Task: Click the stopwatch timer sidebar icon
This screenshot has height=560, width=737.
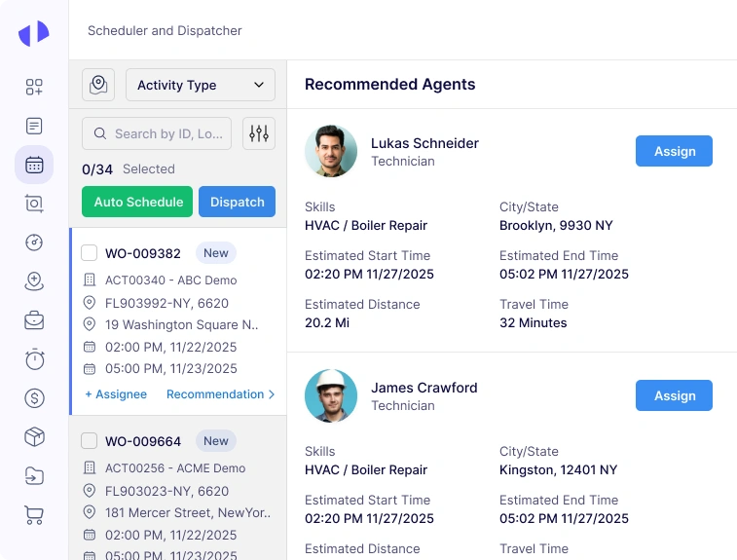Action: (x=34, y=359)
